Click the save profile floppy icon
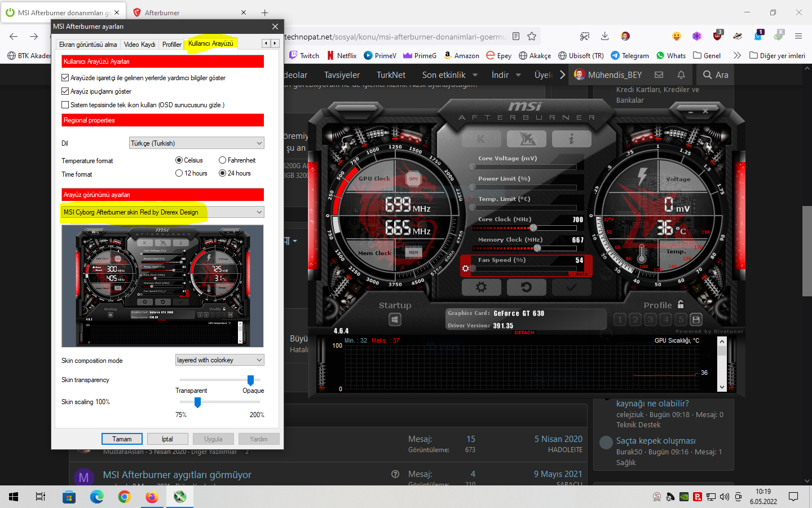The width and height of the screenshot is (812, 508). tap(696, 319)
